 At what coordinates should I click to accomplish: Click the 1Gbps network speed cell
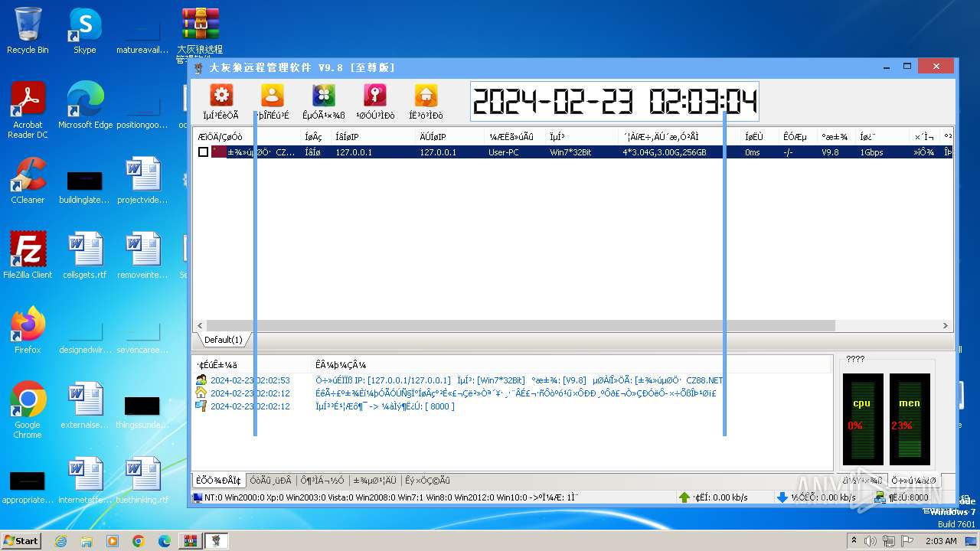[871, 152]
